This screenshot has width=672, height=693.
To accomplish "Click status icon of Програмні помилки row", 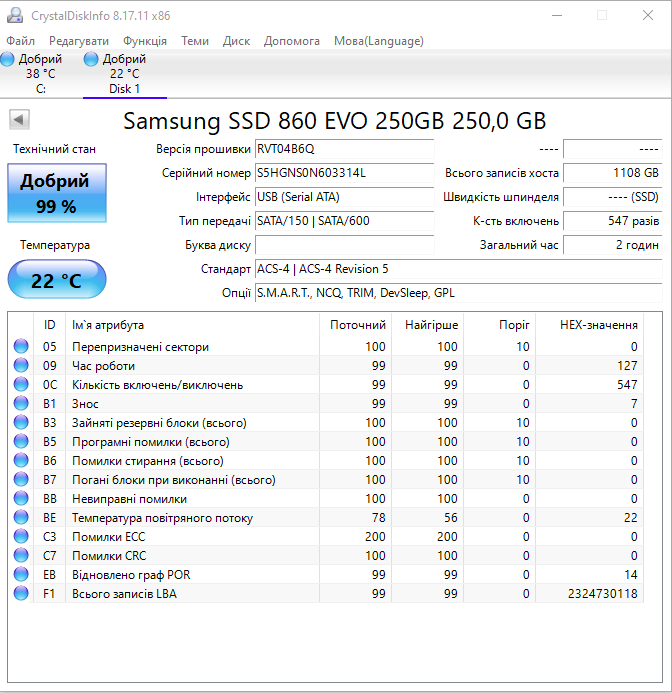I will point(21,441).
